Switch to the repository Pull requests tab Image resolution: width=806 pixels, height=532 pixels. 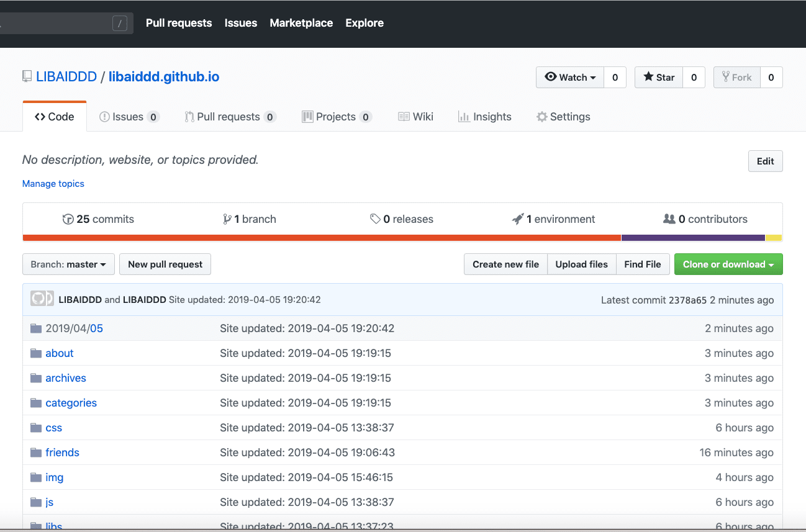click(x=230, y=117)
